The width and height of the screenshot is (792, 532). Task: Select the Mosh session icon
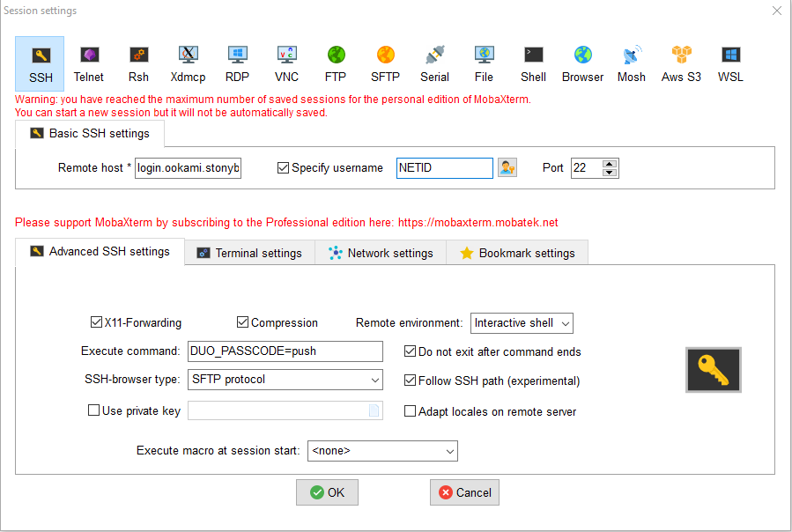pyautogui.click(x=632, y=63)
